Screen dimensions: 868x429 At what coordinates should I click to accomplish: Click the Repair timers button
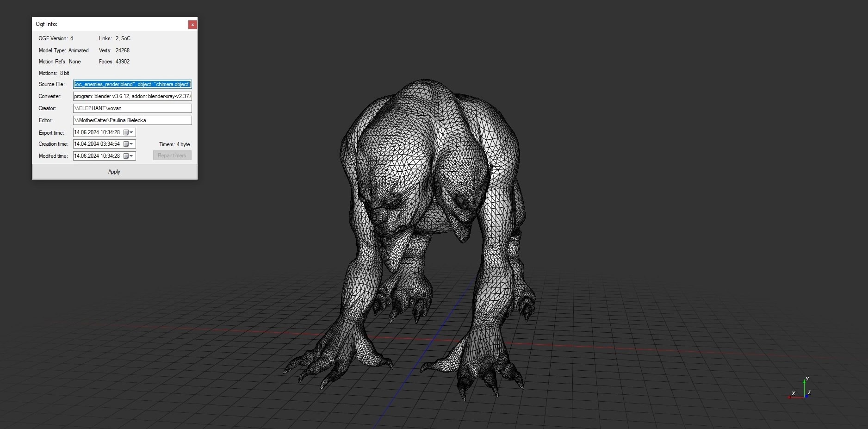tap(172, 155)
